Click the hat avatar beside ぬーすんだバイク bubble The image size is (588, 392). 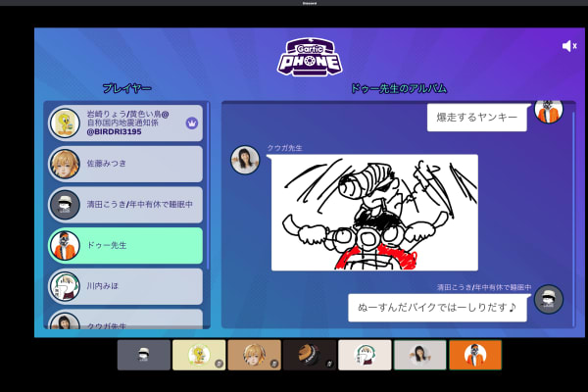(548, 299)
